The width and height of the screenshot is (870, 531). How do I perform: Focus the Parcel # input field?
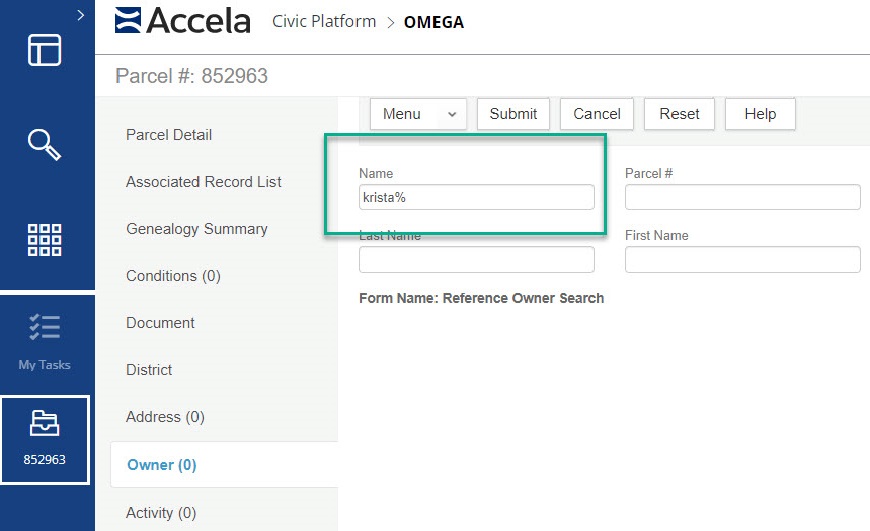coord(742,197)
